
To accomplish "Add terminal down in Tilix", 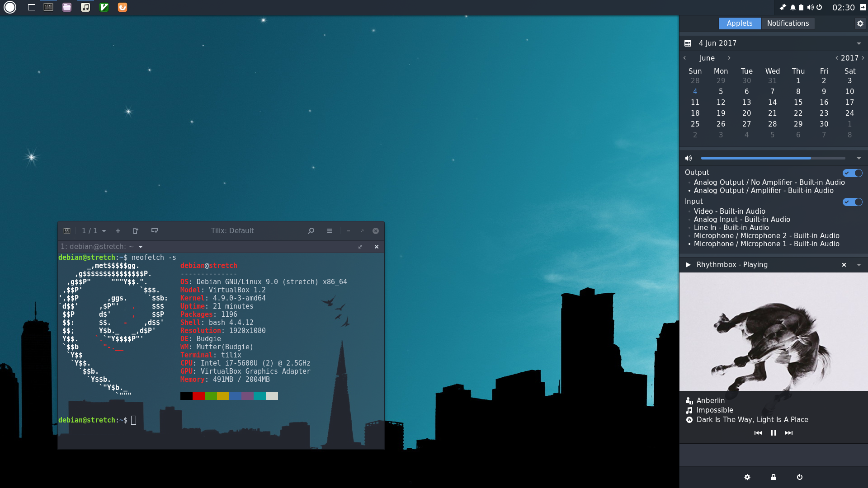I will tap(155, 231).
